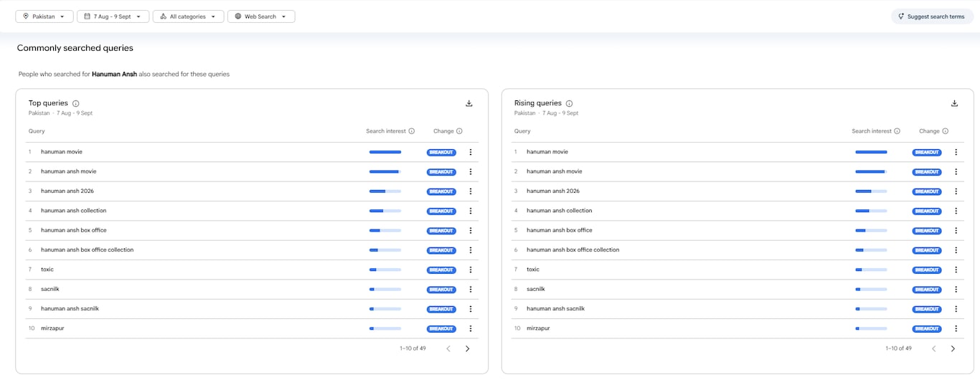Image resolution: width=980 pixels, height=390 pixels.
Task: Click toxic query in Top queries
Action: 47,270
